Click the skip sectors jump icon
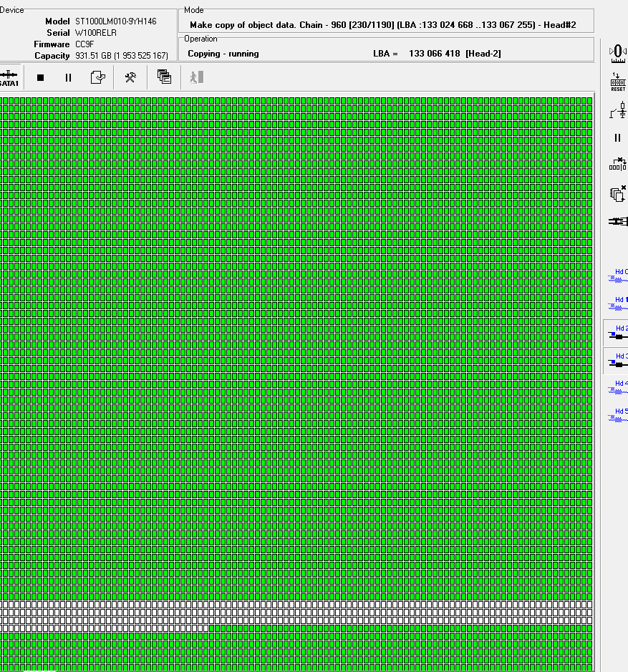The width and height of the screenshot is (628, 672). click(618, 165)
